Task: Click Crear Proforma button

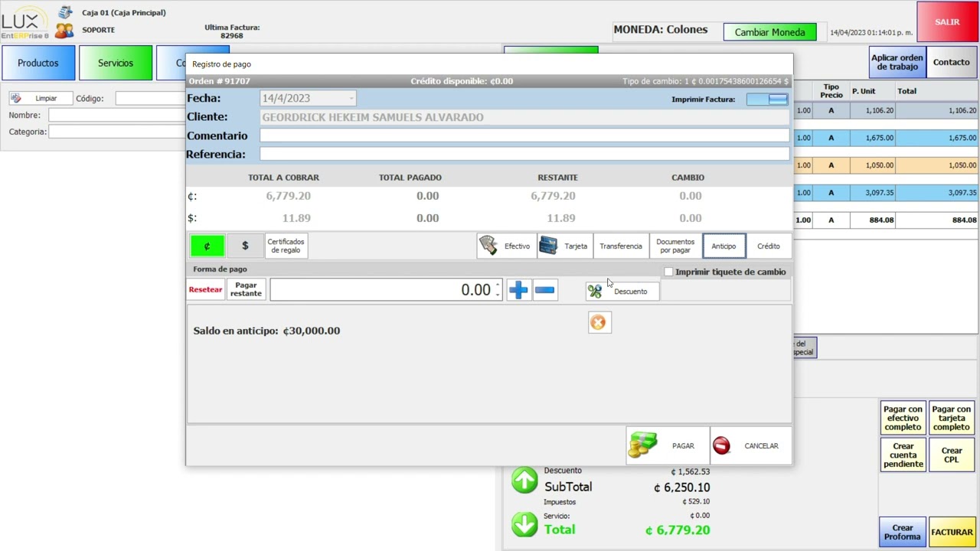Action: tap(903, 532)
